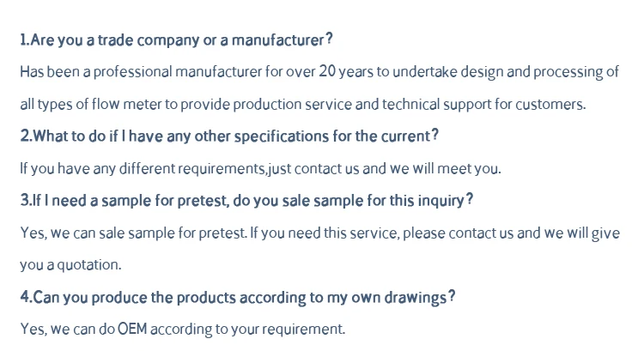Click 'Yes, we can sale sample for pretest'
This screenshot has width=644, height=351.
pyautogui.click(x=133, y=233)
